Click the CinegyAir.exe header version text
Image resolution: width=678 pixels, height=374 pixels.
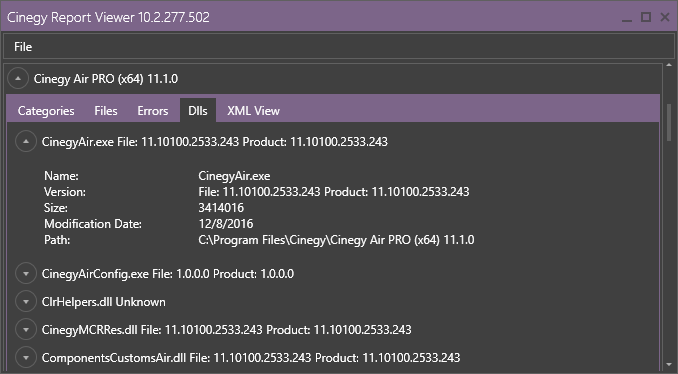[x=215, y=142]
